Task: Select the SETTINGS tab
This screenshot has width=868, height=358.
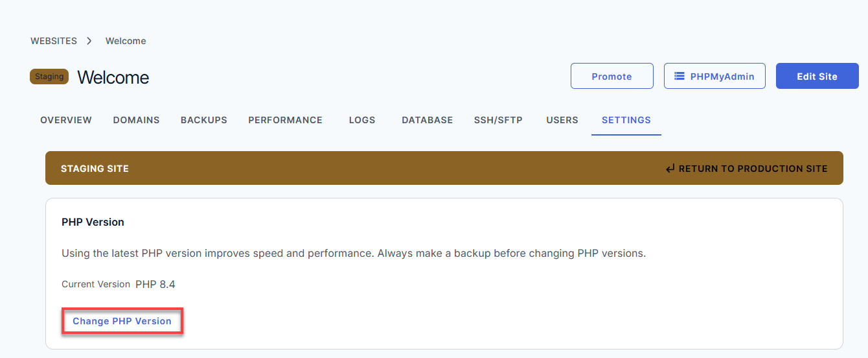Action: point(626,120)
